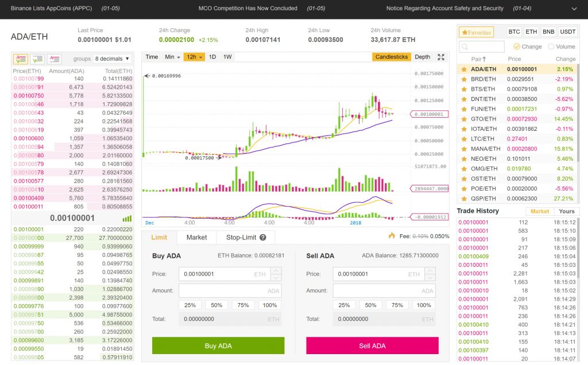Select the BNB market tab
The image size is (588, 365).
click(548, 32)
